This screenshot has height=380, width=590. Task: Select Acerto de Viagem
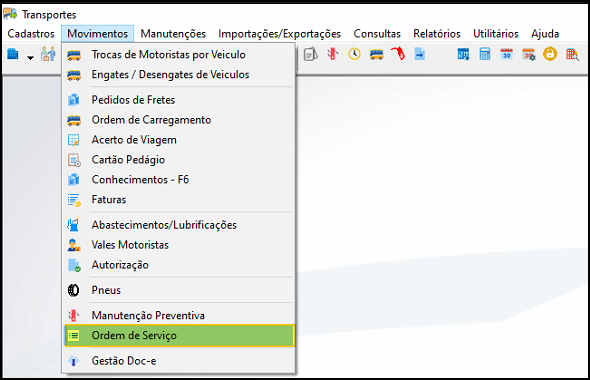pos(179,140)
